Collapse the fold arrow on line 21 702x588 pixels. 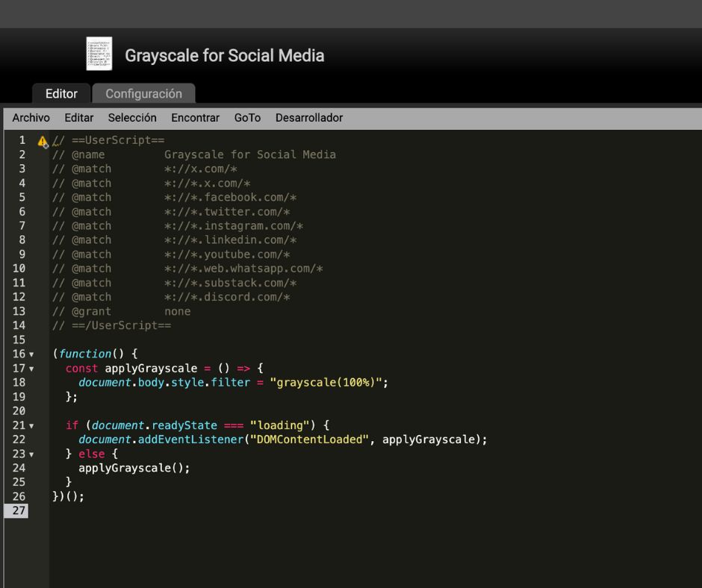click(31, 425)
